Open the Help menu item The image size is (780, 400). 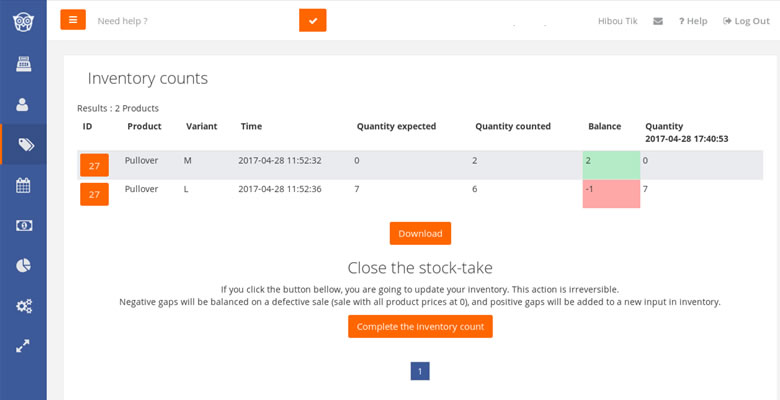pyautogui.click(x=693, y=21)
